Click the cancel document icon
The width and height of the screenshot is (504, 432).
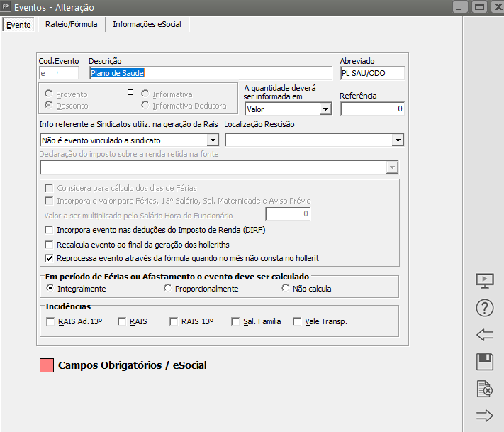[484, 389]
